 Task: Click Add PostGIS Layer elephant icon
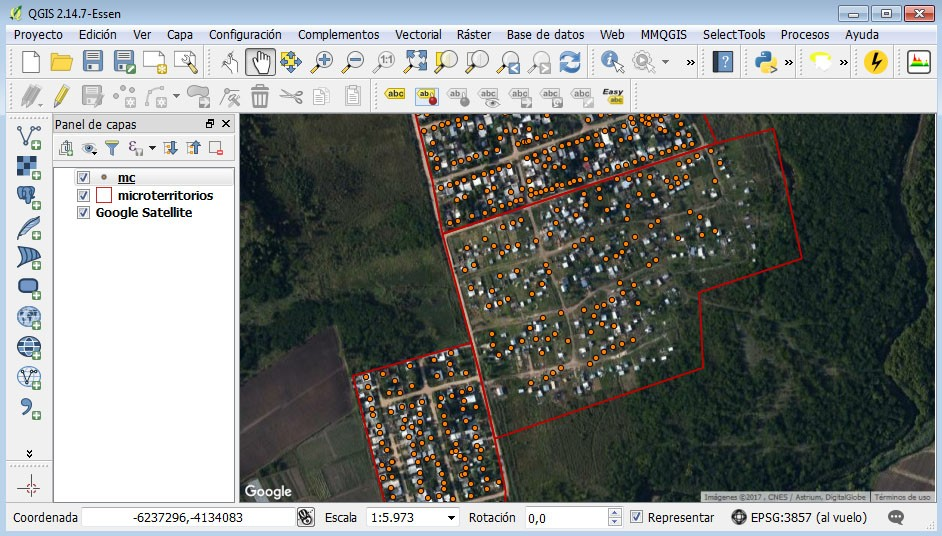point(29,196)
